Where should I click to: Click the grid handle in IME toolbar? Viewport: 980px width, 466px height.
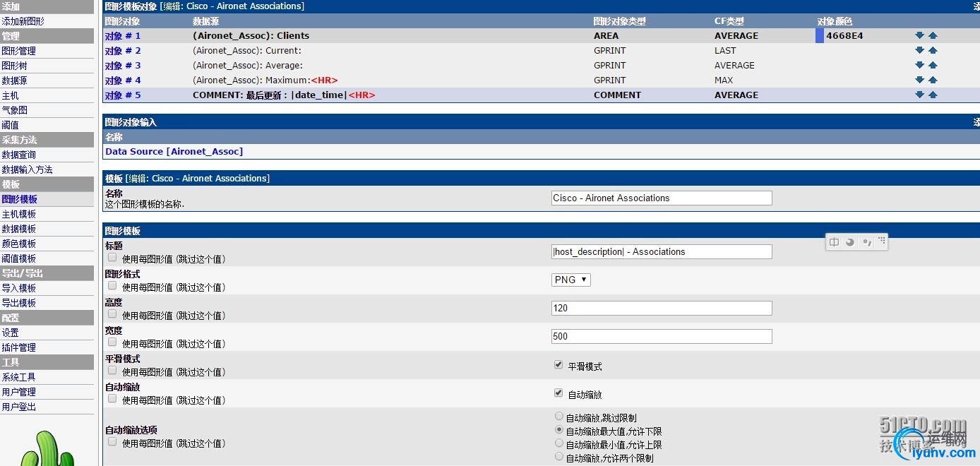click(882, 241)
